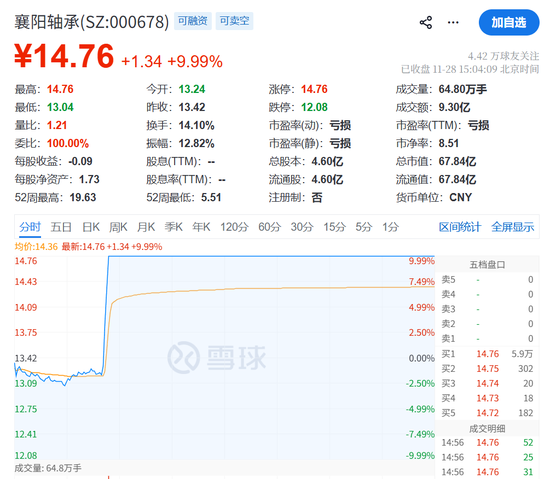Screen dimensions: 550x479
Task: Click 全屏显示 to show fullscreen
Action: [513, 227]
